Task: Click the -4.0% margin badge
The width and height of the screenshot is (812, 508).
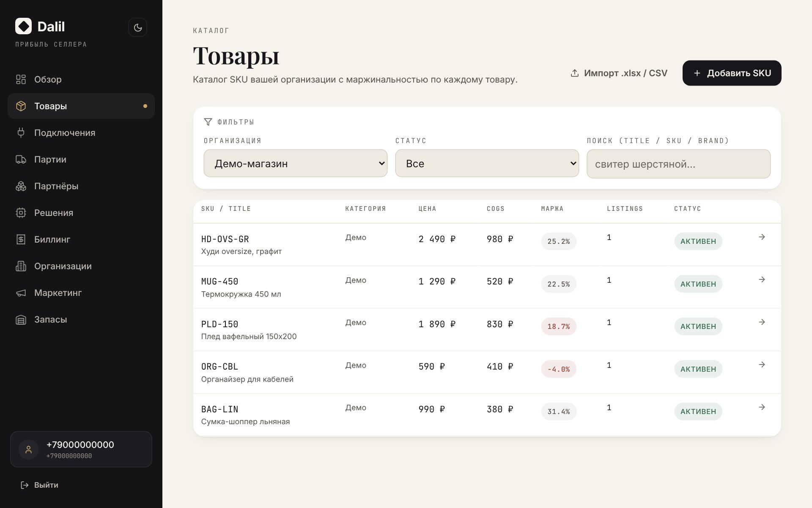Action: 559,369
